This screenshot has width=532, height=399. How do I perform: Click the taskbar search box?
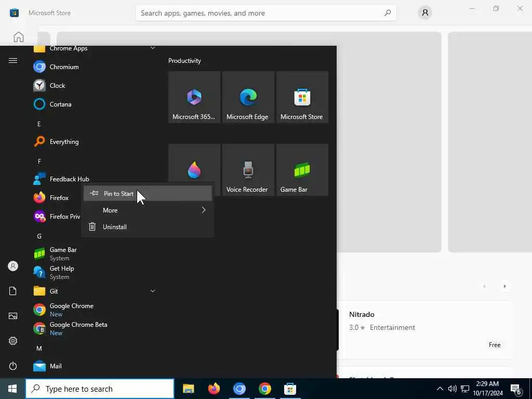pos(100,389)
